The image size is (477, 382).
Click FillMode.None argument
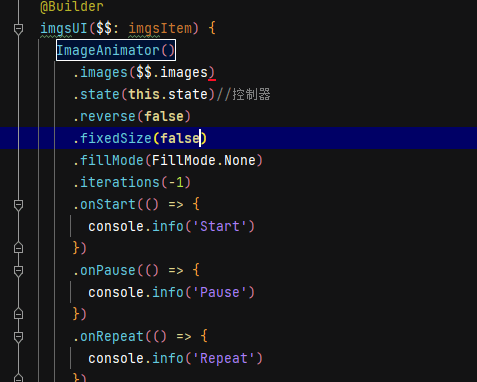point(204,160)
